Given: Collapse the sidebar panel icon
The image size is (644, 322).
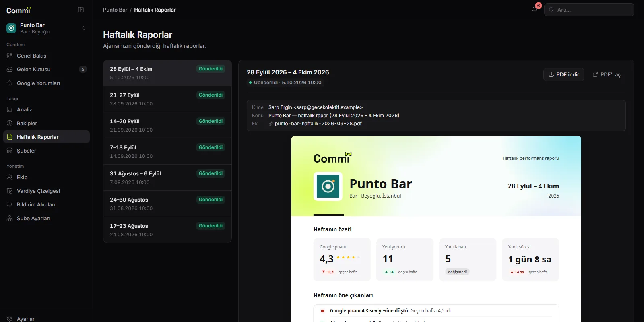Looking at the screenshot, I should point(81,10).
